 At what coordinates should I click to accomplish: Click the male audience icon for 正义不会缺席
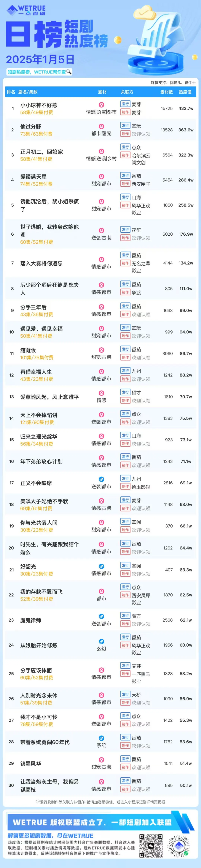click(101, 479)
